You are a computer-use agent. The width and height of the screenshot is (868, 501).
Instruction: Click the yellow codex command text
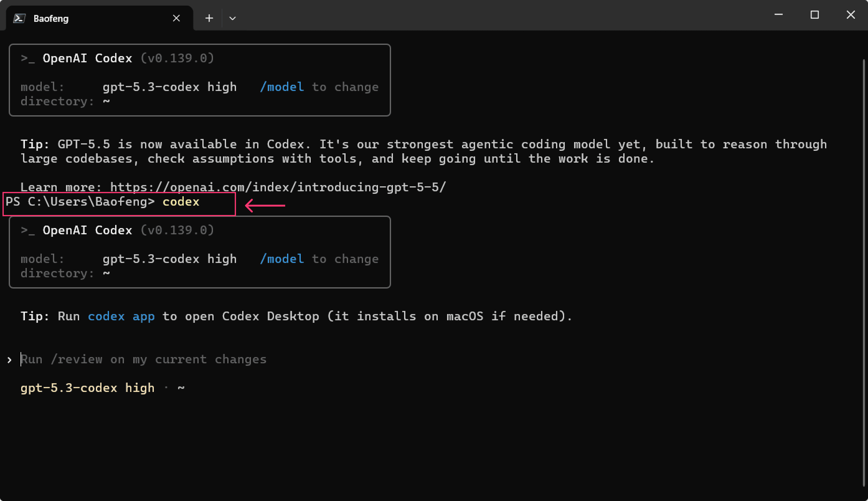pos(181,202)
